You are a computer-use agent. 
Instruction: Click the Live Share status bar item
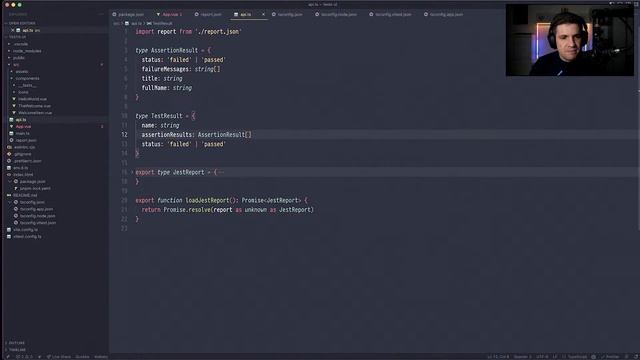pyautogui.click(x=59, y=357)
